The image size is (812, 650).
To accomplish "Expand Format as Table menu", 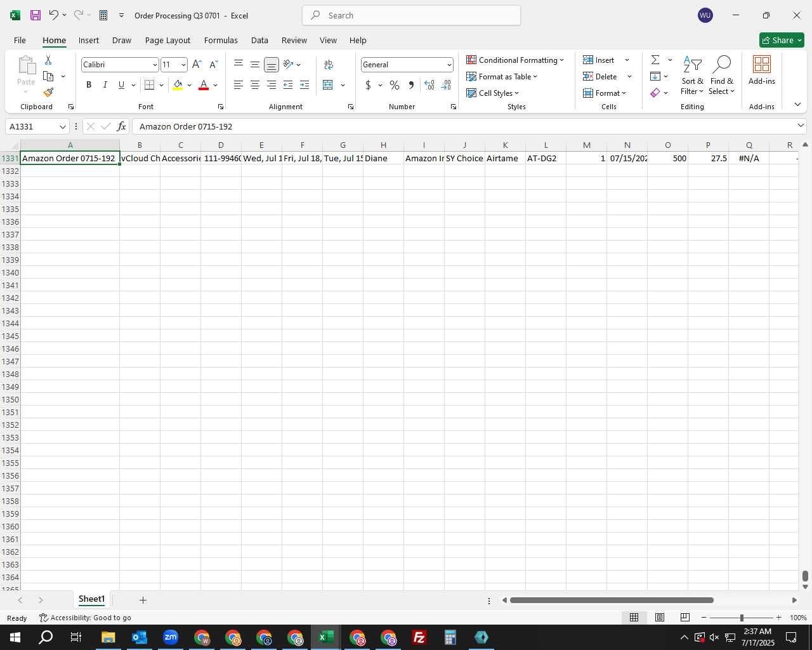I will 502,76.
